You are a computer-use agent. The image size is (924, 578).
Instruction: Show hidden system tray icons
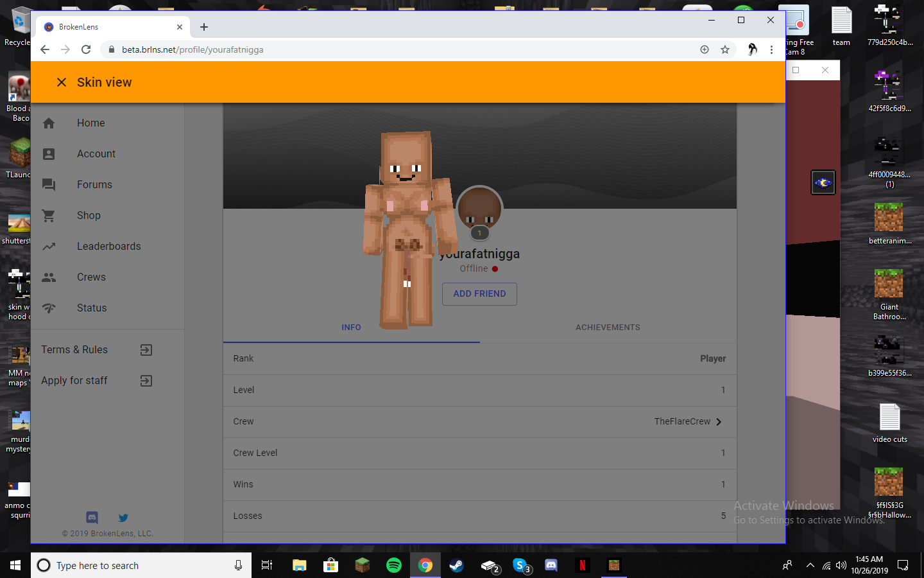point(810,565)
